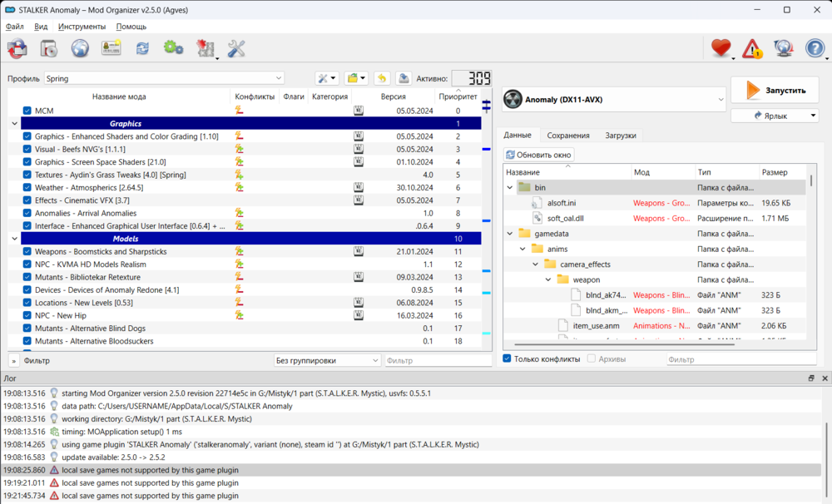Enable the 'Только конфликты' checkbox
The height and width of the screenshot is (504, 832).
(506, 358)
